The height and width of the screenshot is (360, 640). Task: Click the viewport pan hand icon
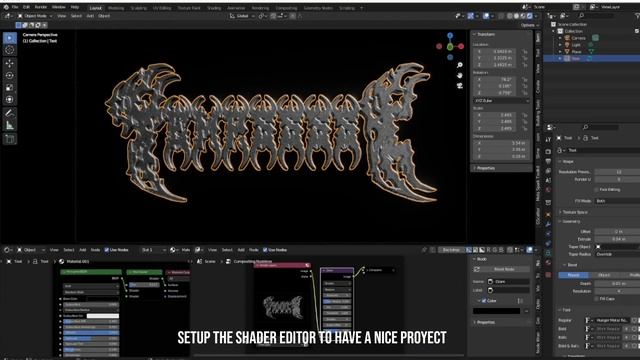[x=460, y=76]
